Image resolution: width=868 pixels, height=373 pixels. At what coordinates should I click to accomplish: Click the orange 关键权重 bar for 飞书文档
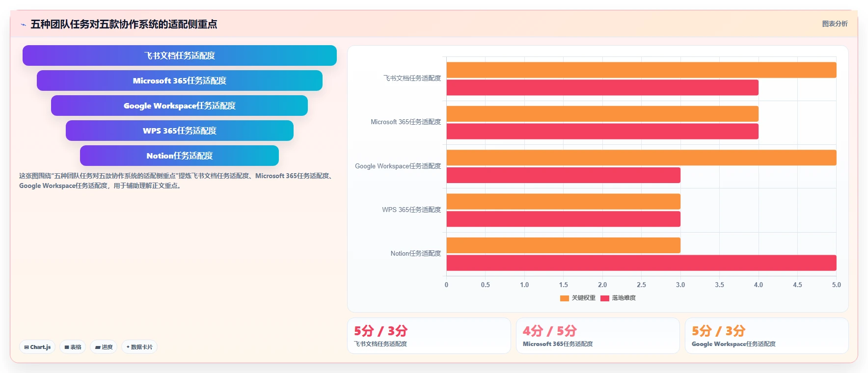641,70
